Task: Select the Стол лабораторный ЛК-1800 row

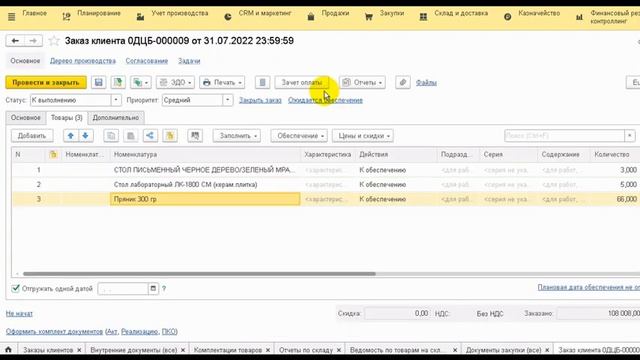Action: (326, 184)
